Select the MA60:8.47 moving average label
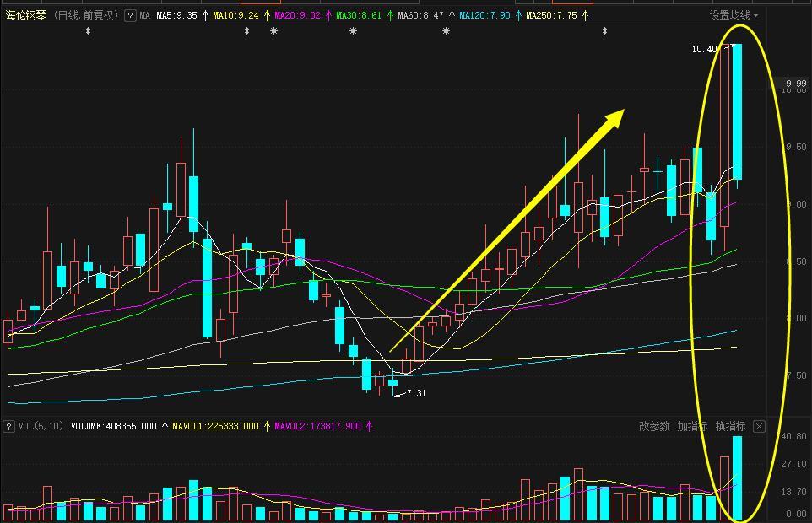 coord(420,15)
